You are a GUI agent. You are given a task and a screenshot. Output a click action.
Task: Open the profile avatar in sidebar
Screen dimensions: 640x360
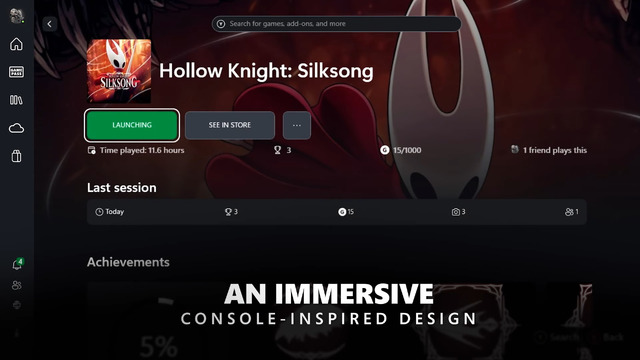(x=16, y=16)
